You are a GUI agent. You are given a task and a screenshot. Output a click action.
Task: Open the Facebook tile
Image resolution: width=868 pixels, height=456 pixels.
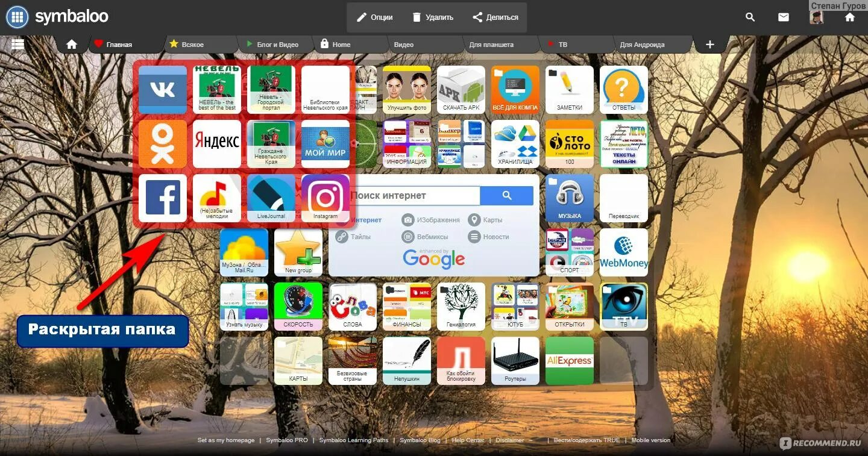[x=163, y=198]
